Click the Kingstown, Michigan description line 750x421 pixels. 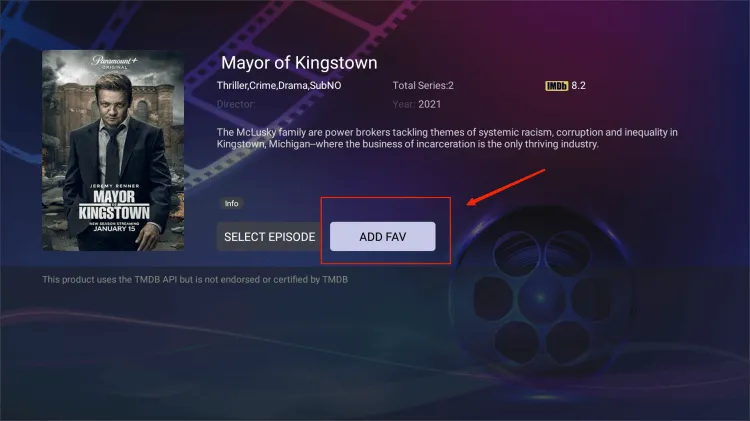pyautogui.click(x=408, y=144)
